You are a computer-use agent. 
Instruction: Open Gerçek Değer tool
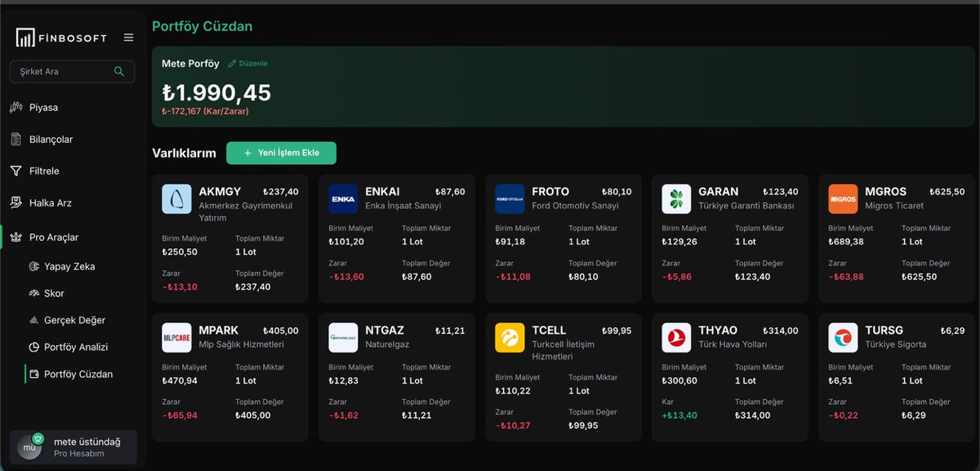[x=74, y=321]
